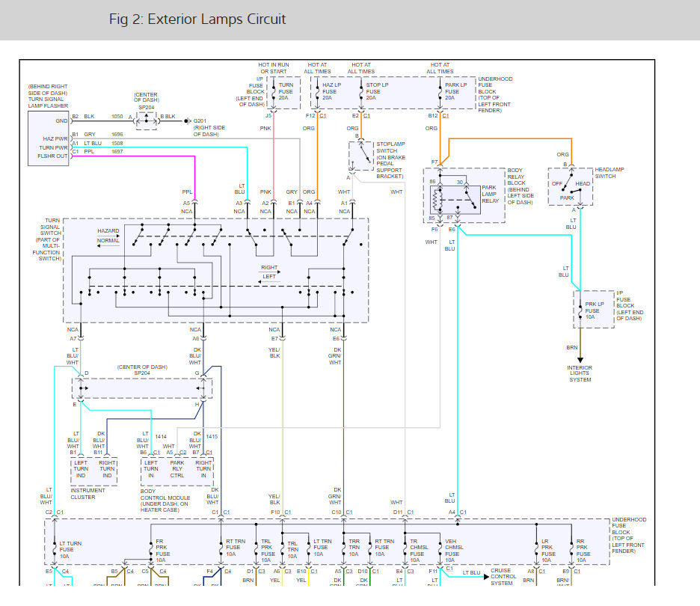
Task: Click the "TRL PRK FUSE 10A" label
Action: [268, 551]
